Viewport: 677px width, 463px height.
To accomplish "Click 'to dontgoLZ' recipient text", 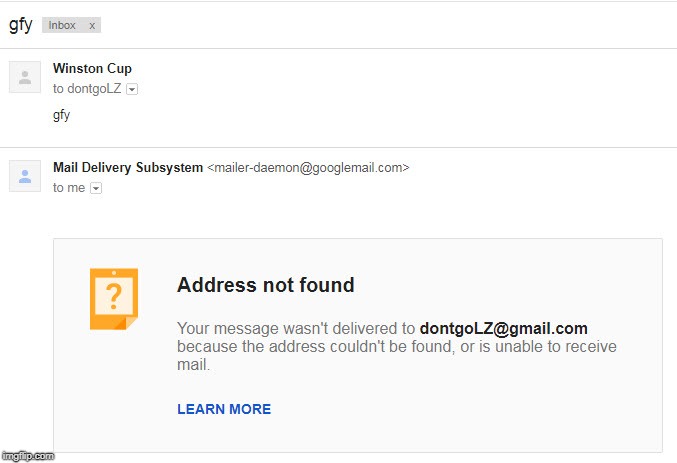I will point(87,89).
